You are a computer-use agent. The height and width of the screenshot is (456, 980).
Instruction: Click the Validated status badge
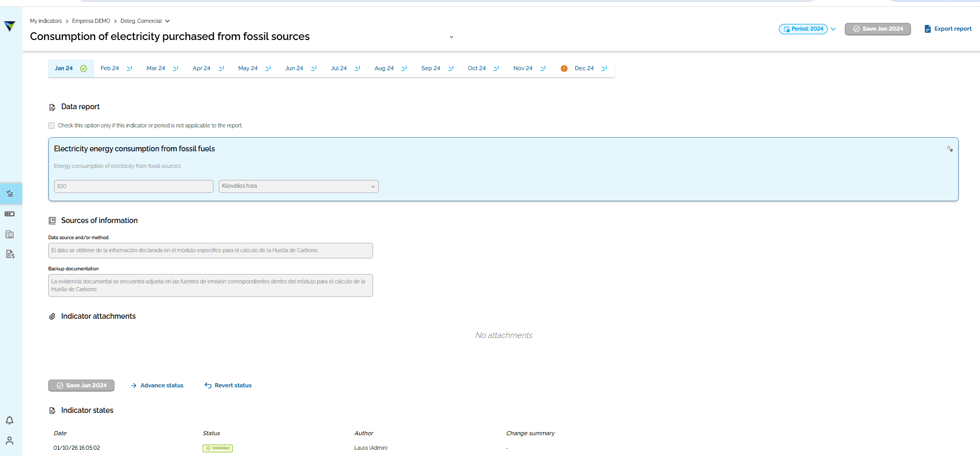click(218, 448)
